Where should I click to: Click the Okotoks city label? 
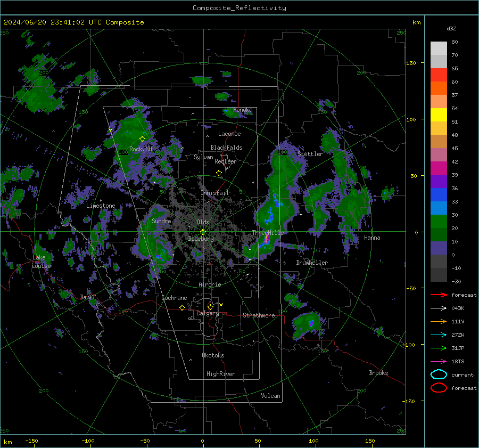(213, 355)
